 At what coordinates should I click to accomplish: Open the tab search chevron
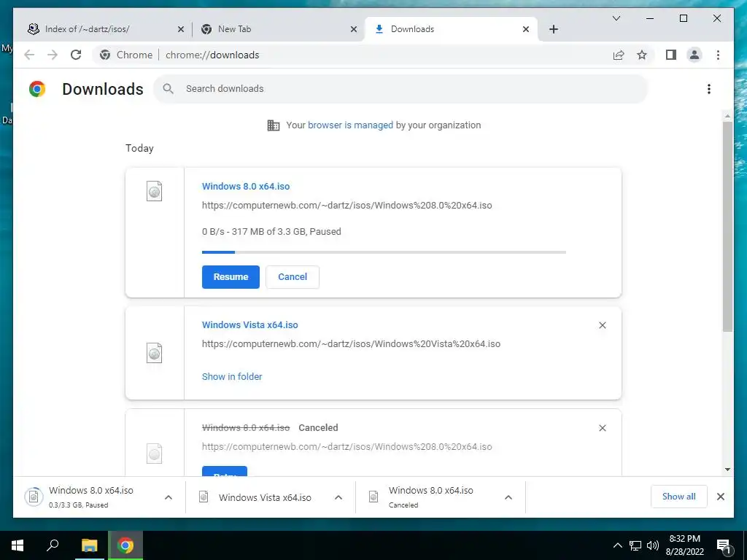(x=616, y=18)
